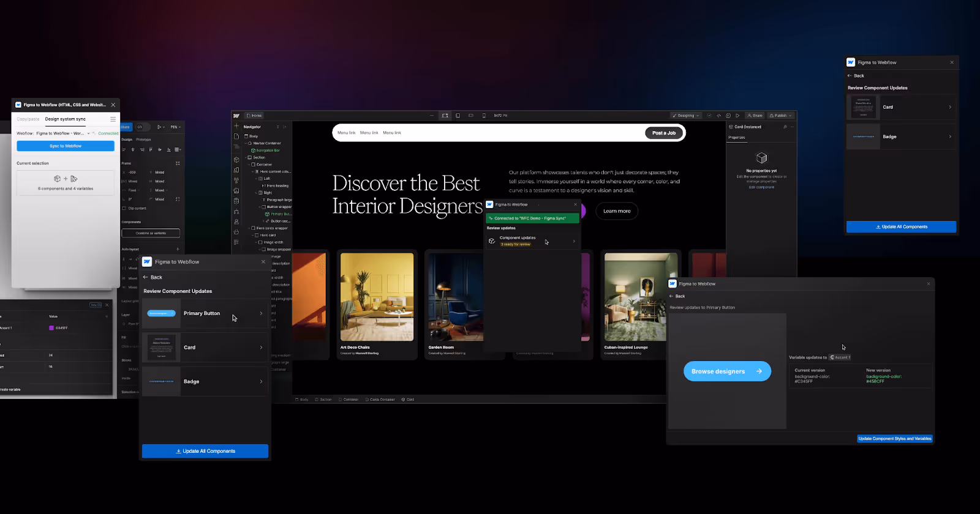
Task: Add auto layout with the plus icon
Action: point(178,249)
